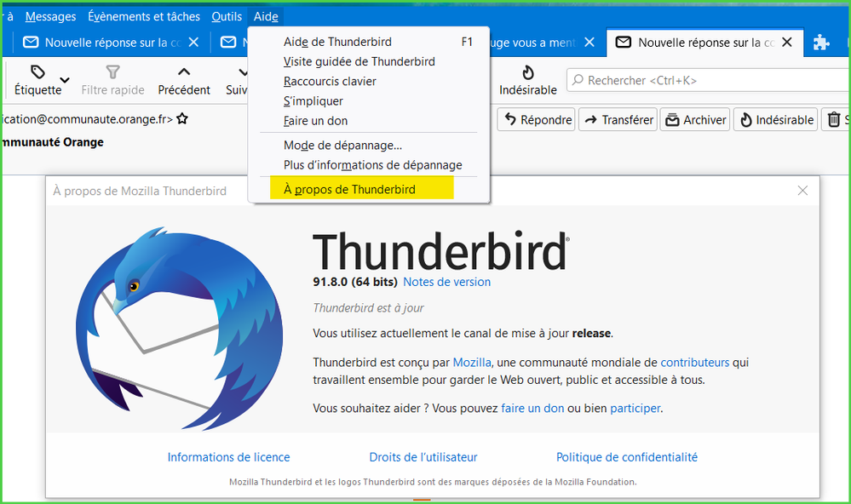Click the Rechercher search field

click(x=708, y=80)
